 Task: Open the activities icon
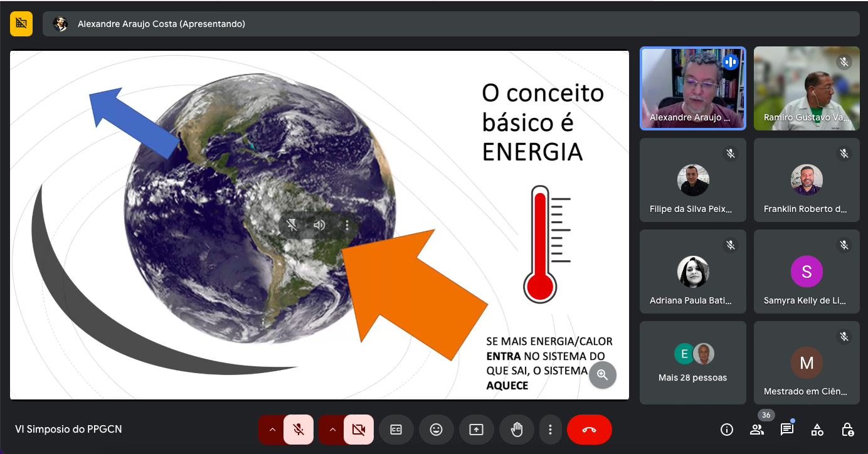pos(817,430)
